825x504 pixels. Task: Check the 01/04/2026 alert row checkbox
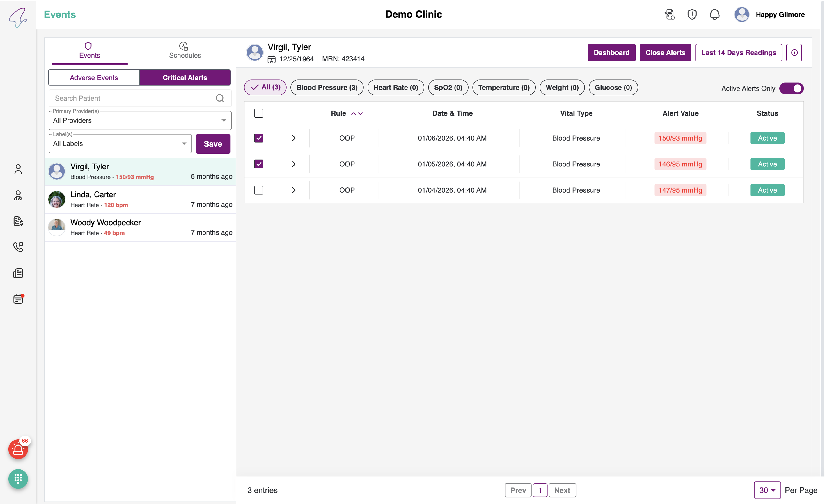pyautogui.click(x=258, y=190)
